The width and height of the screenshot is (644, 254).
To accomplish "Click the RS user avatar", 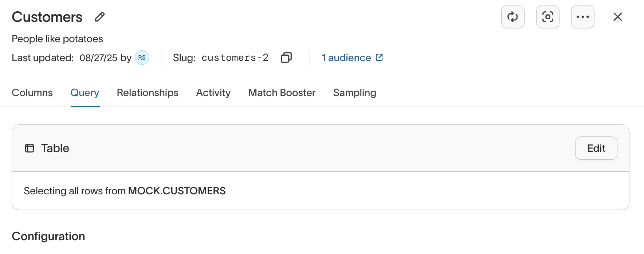I will pyautogui.click(x=142, y=57).
